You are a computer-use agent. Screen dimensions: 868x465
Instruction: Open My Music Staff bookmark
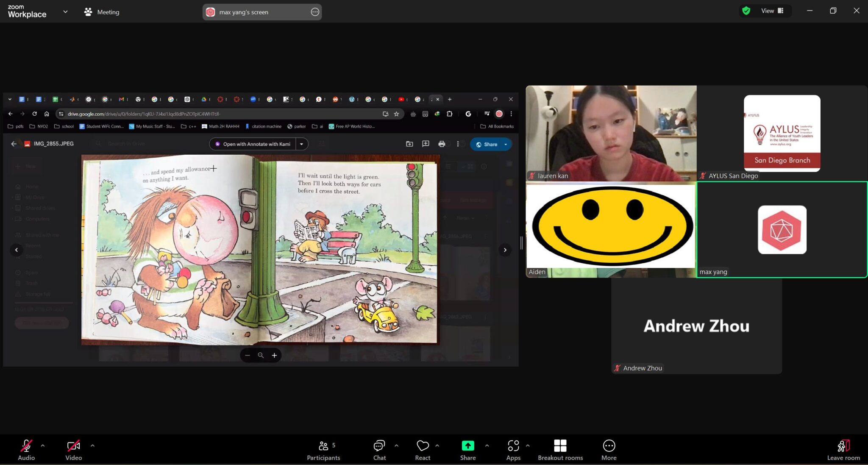coord(152,126)
